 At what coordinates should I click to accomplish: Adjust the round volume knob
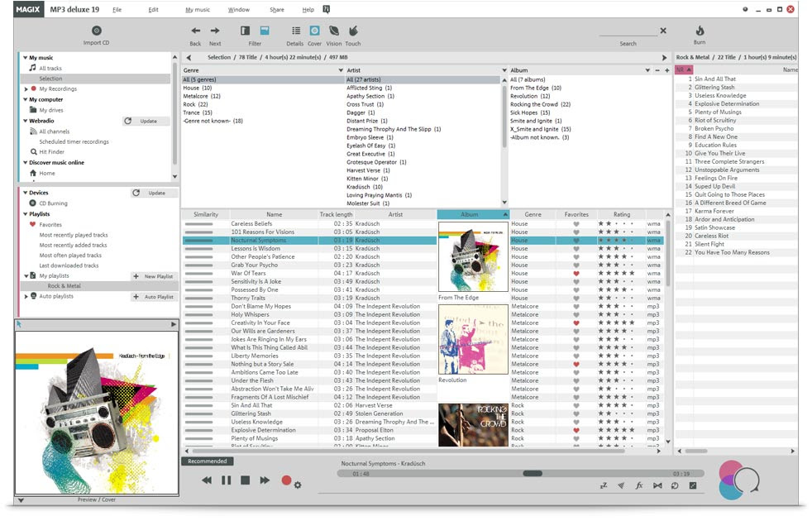(746, 480)
